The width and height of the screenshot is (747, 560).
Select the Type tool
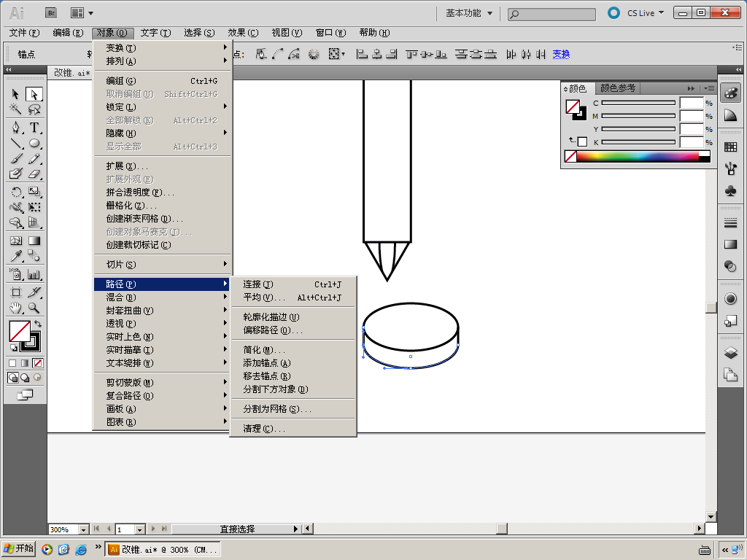[34, 128]
